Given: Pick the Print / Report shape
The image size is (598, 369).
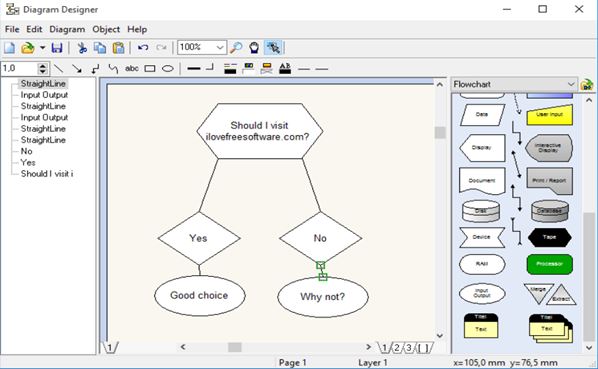Looking at the screenshot, I should coord(549,181).
